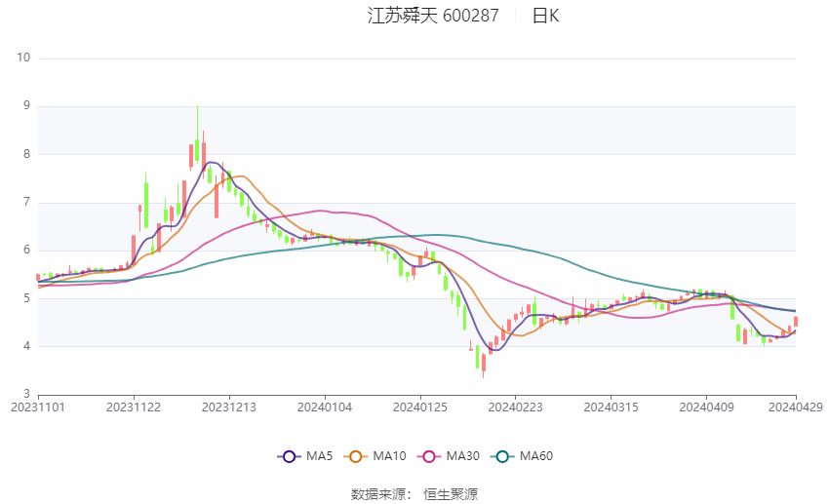Click the 20240104 x-axis date label
829x504 pixels.
tap(325, 407)
